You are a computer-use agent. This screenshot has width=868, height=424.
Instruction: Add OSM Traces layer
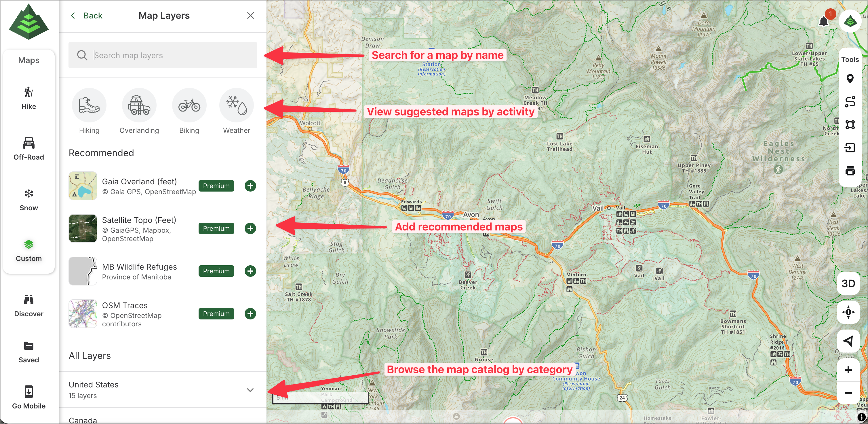tap(250, 314)
